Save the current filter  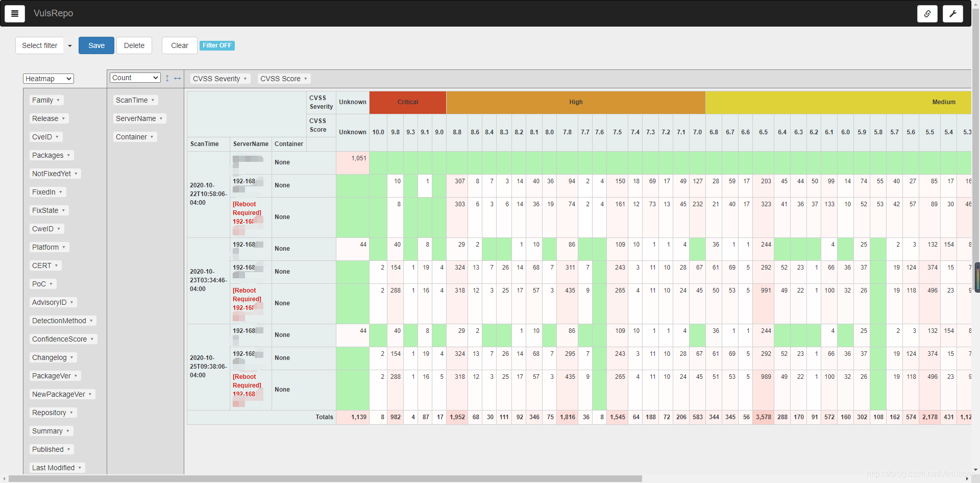pos(96,45)
